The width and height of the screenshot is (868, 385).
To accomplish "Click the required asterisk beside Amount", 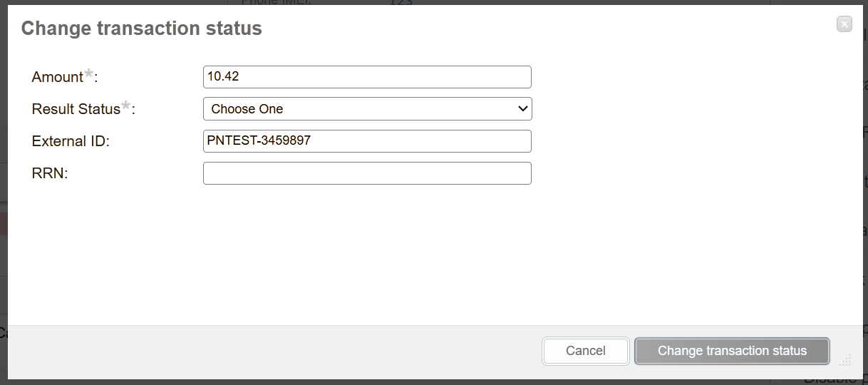I will click(x=89, y=74).
